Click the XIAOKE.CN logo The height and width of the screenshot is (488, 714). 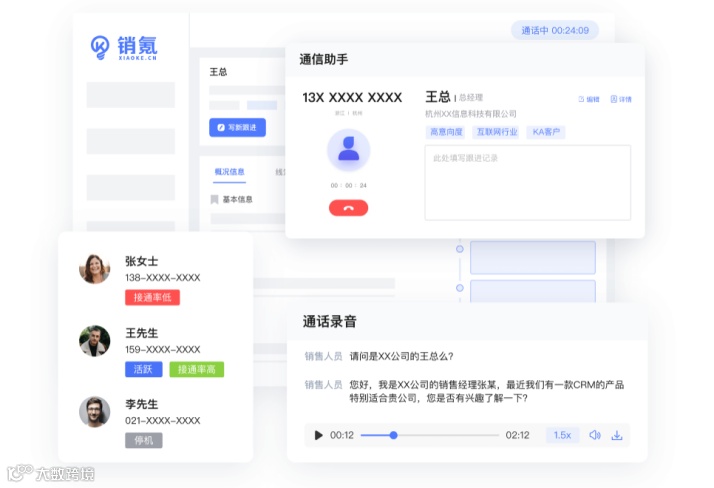pyautogui.click(x=124, y=47)
